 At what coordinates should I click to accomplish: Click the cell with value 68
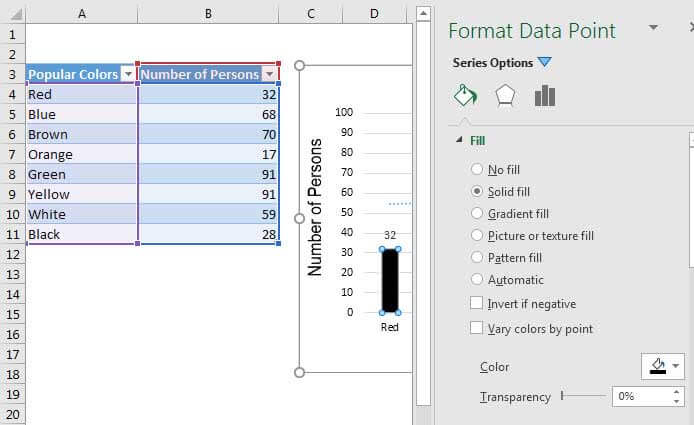point(208,114)
